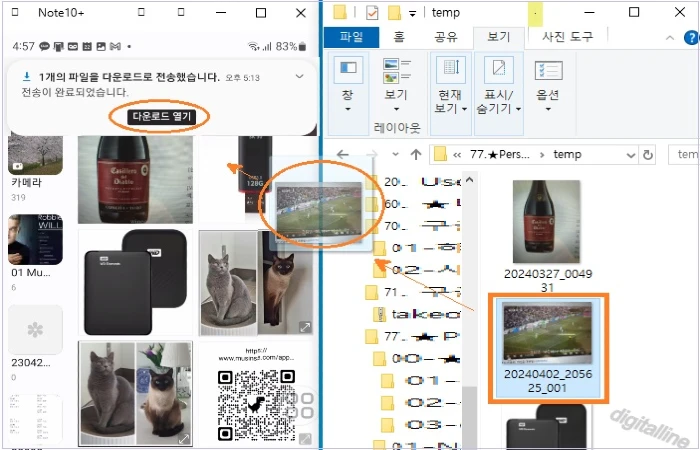The image size is (700, 450).
Task: Refresh the temp folder view
Action: 648,155
